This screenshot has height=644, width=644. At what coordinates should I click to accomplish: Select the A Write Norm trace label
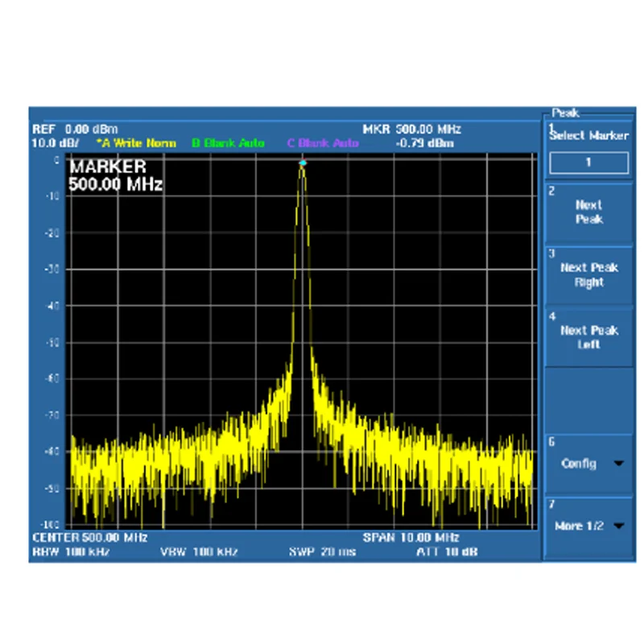[136, 143]
